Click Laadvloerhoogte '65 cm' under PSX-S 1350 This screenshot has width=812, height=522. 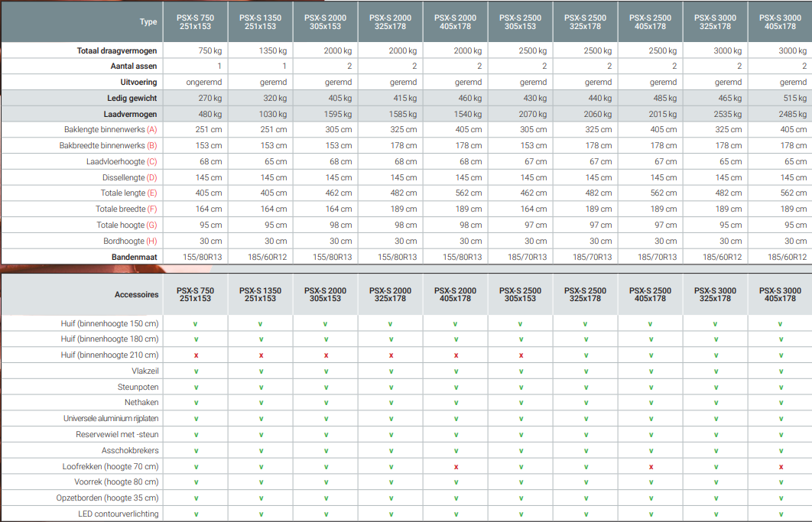pyautogui.click(x=275, y=161)
